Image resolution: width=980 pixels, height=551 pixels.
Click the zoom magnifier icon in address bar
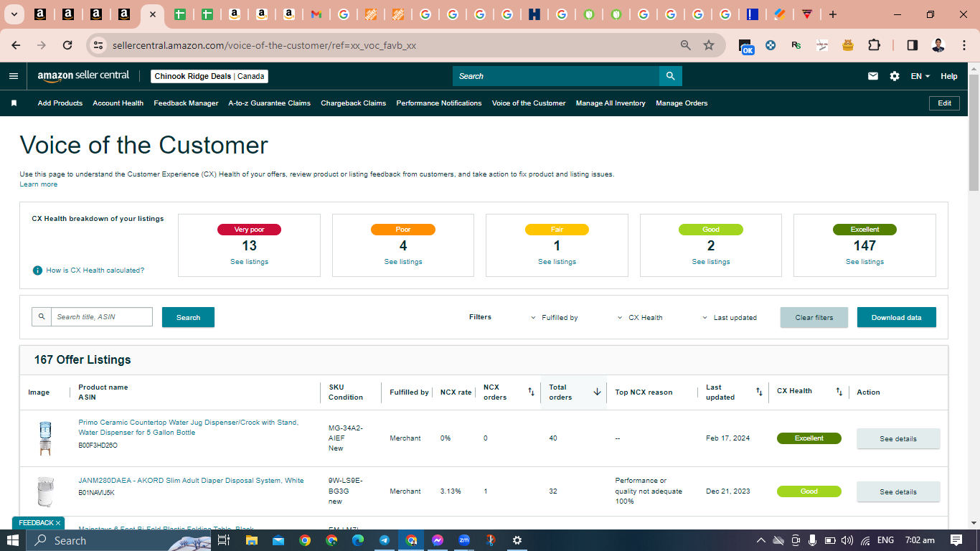coord(686,45)
